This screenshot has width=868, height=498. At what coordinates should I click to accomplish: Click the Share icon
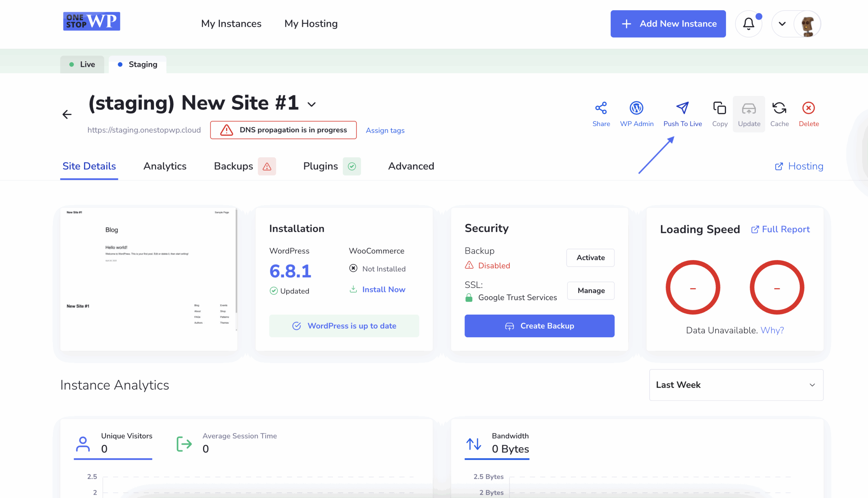click(601, 108)
